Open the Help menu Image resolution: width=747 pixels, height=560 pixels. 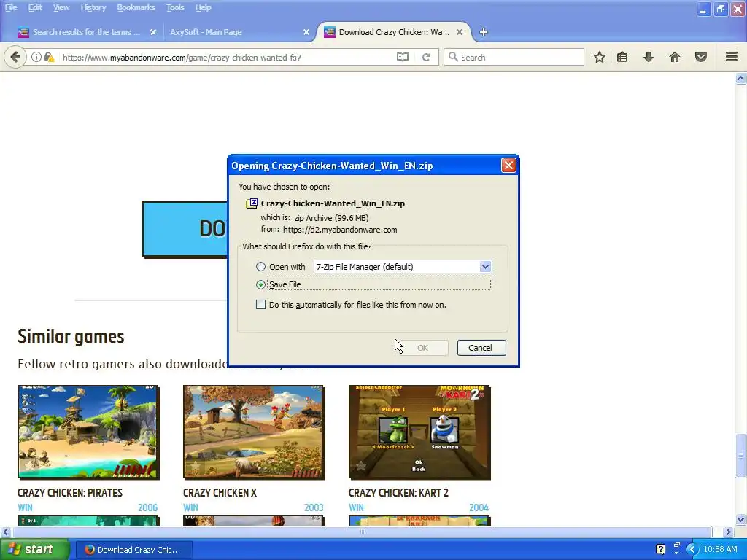[203, 7]
